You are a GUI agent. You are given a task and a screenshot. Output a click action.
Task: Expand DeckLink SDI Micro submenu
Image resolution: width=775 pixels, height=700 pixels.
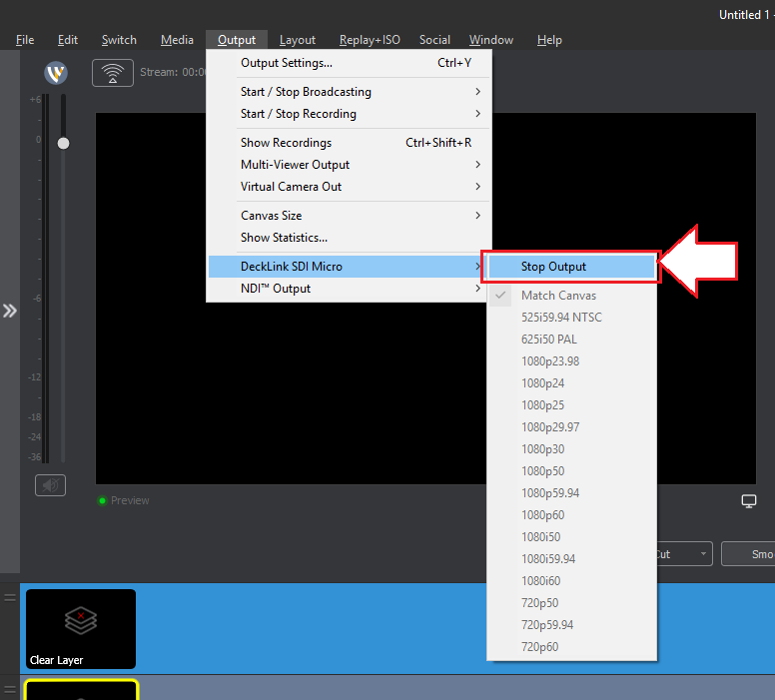pos(346,267)
